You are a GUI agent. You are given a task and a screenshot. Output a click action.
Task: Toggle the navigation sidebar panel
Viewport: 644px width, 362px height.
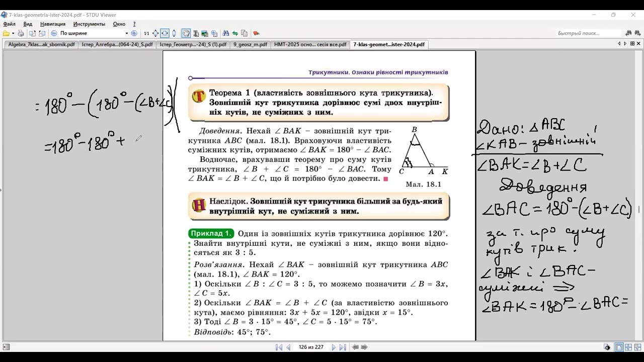click(x=6, y=347)
